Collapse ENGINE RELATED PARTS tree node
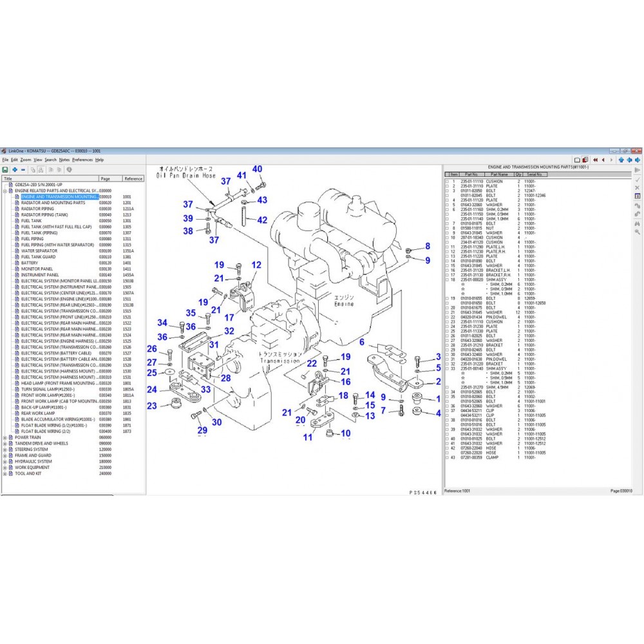 (x=5, y=191)
